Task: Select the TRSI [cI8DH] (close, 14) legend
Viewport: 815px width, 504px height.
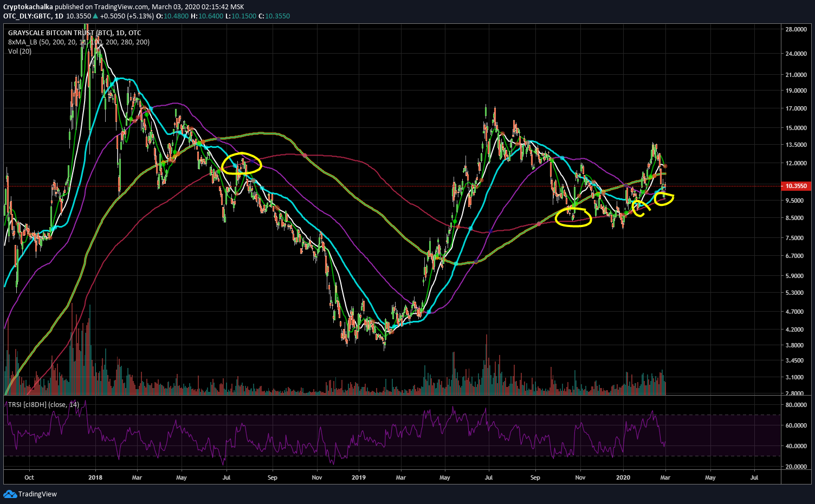Action: pos(43,405)
